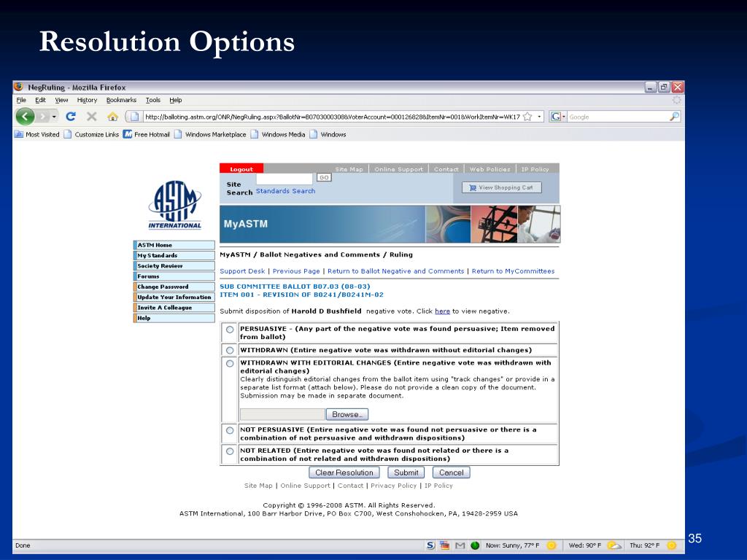747x560 pixels.
Task: Open Change Password in sidebar
Action: click(x=174, y=287)
